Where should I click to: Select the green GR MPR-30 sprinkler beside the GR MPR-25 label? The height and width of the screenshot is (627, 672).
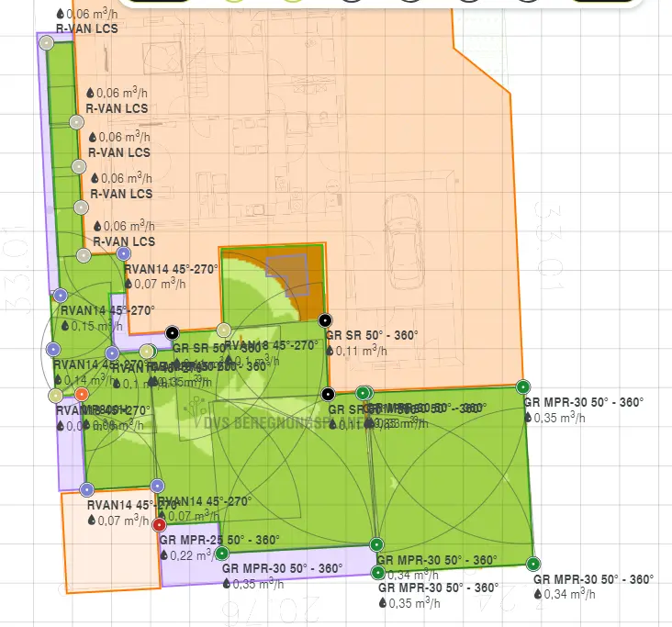(221, 554)
